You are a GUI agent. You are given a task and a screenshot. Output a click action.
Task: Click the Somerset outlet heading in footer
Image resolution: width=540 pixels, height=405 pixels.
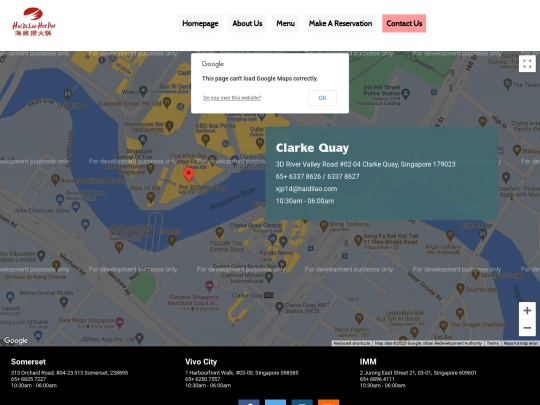[x=28, y=362]
